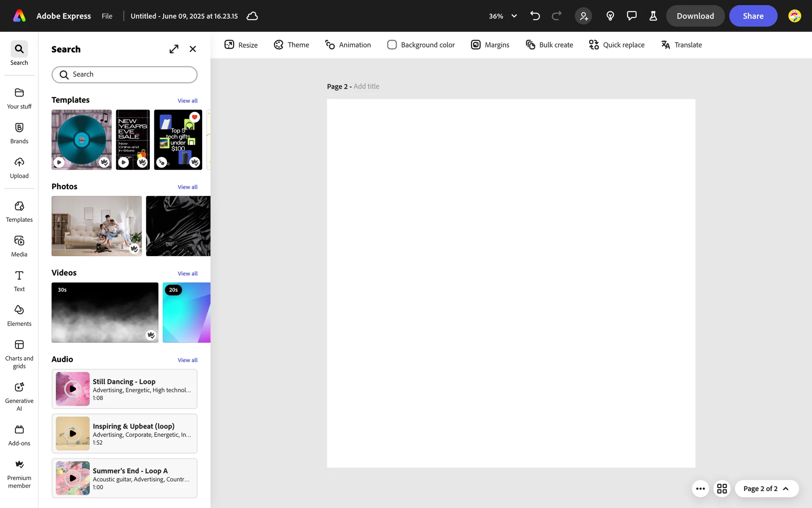Screen dimensions: 812x508
Task: Open the File menu
Action: pos(107,16)
